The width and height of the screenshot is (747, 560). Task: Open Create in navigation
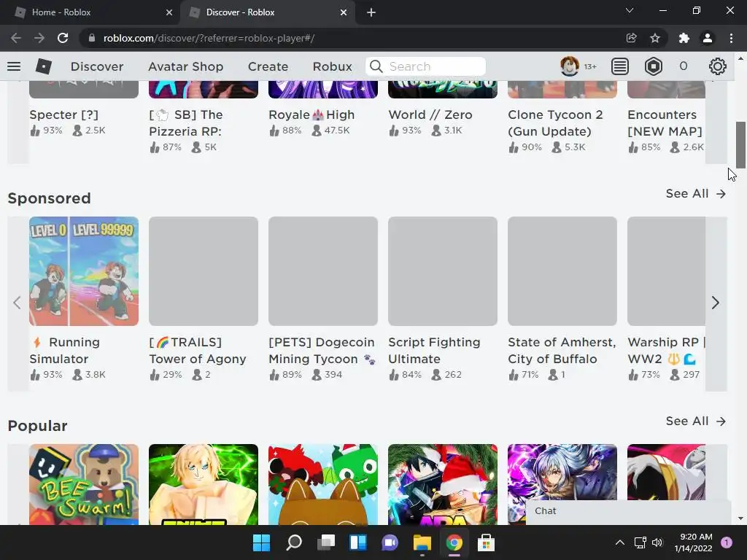(x=268, y=66)
